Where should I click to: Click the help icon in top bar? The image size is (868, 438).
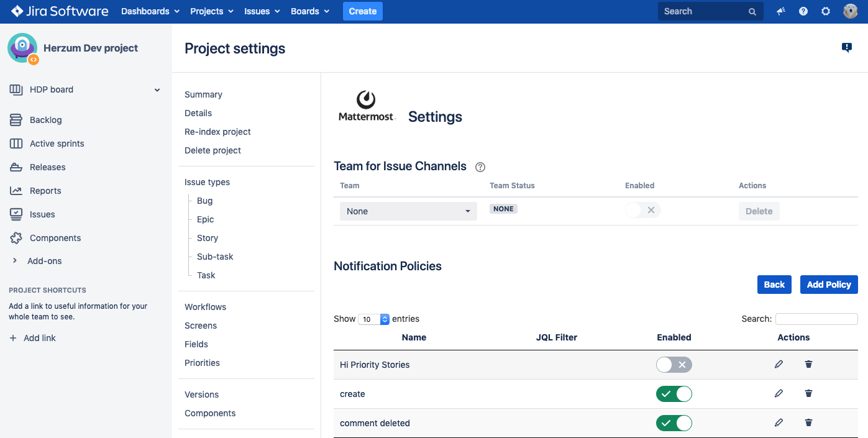803,11
